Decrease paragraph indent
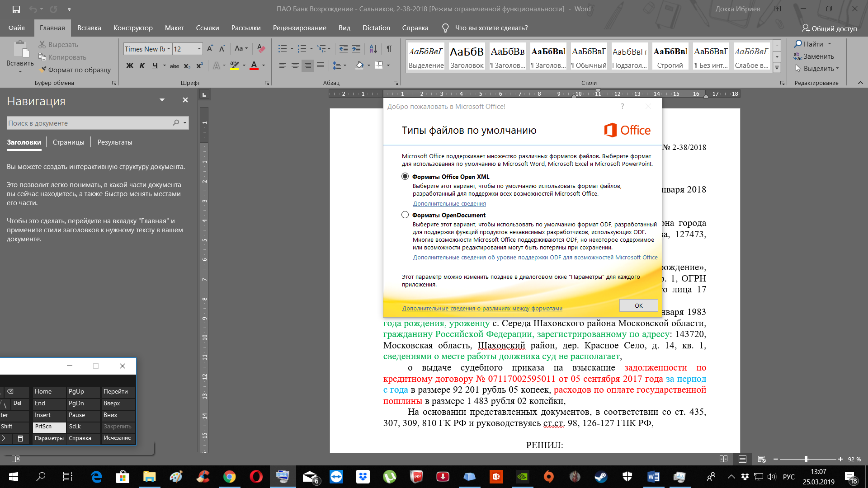Viewport: 868px width, 488px height. click(344, 49)
